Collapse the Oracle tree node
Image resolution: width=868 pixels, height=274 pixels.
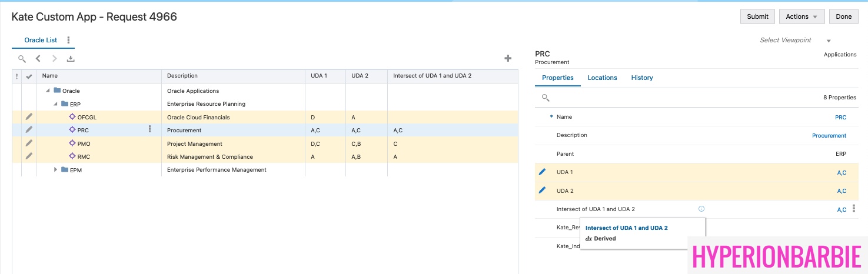pyautogui.click(x=48, y=91)
